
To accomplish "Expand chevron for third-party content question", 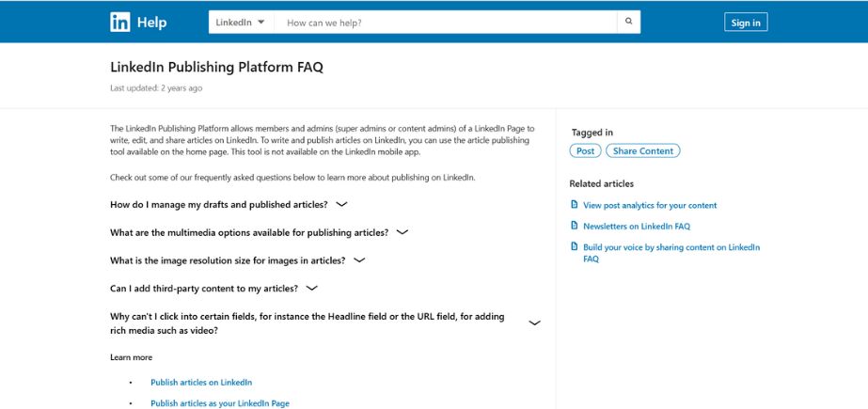I will 311,289.
